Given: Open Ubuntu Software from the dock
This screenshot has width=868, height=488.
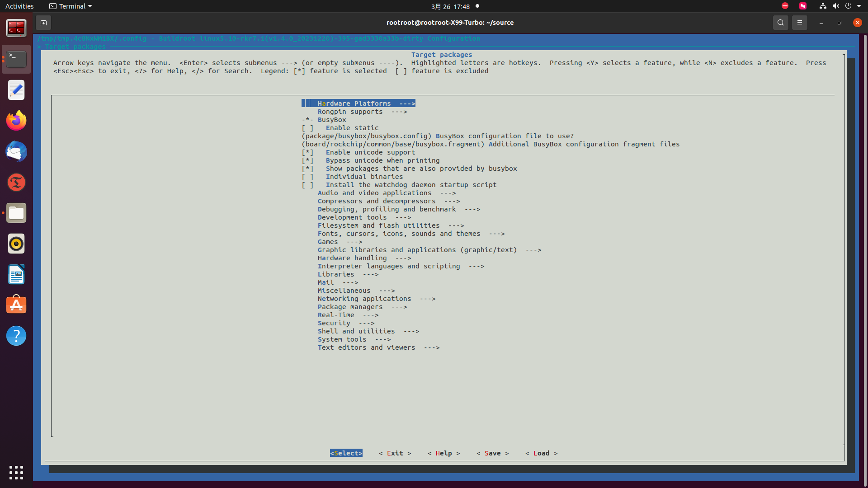Looking at the screenshot, I should tap(16, 305).
